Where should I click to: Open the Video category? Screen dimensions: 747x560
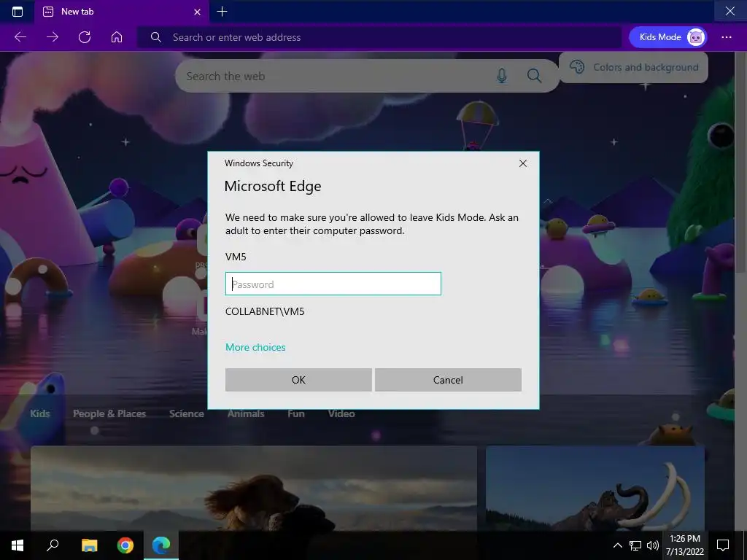[x=341, y=413]
